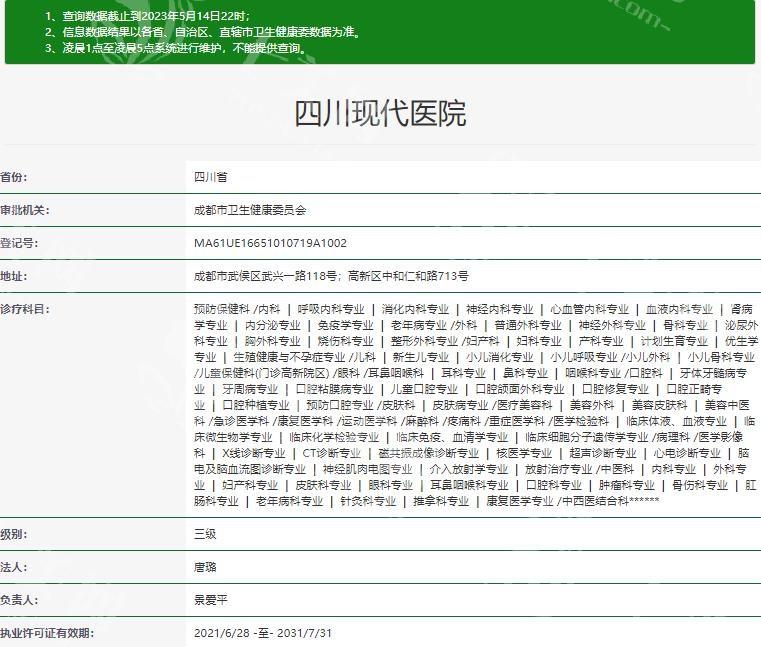Select the province value 四川省
This screenshot has width=761, height=647.
pyautogui.click(x=211, y=177)
